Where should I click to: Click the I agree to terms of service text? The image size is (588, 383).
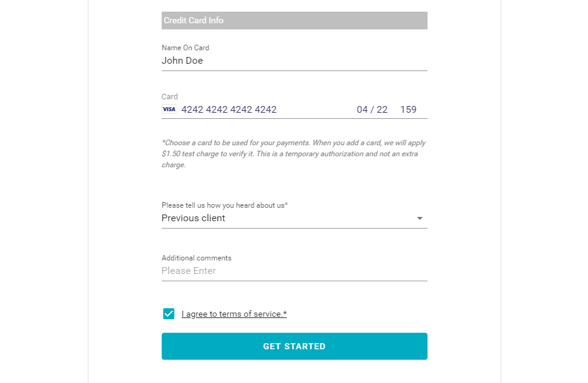233,313
